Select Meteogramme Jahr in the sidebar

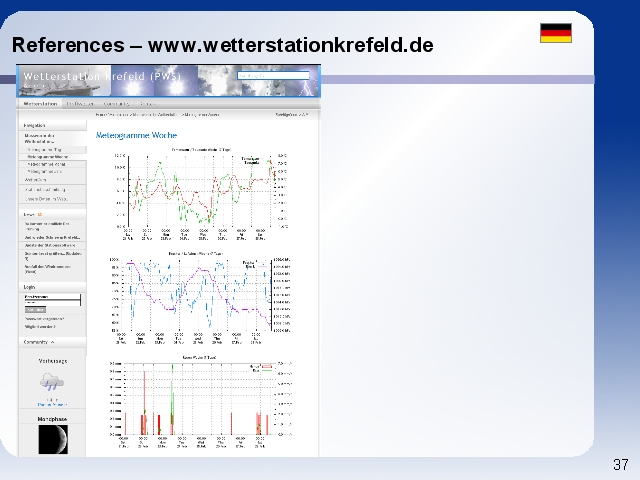click(45, 171)
